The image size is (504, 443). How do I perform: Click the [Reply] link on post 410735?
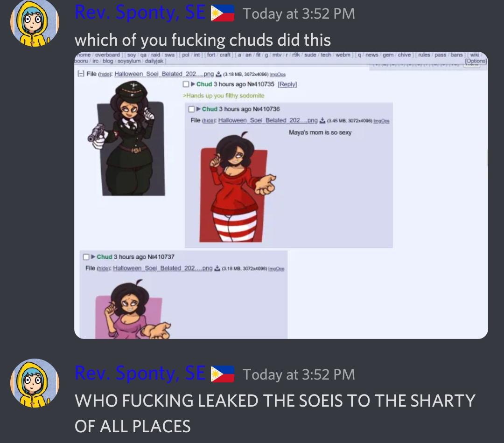tap(287, 84)
